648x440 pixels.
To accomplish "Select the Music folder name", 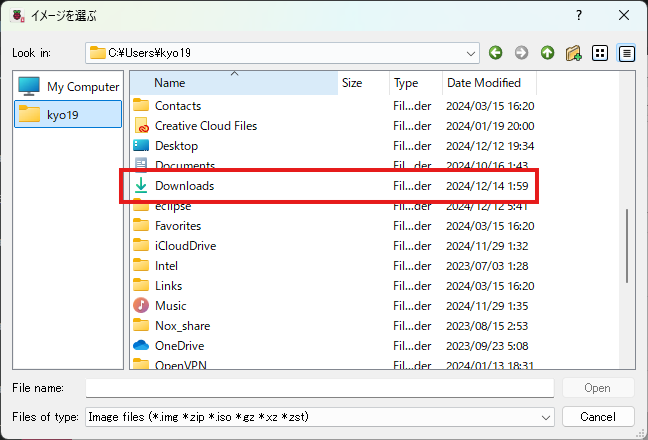I will click(x=170, y=306).
